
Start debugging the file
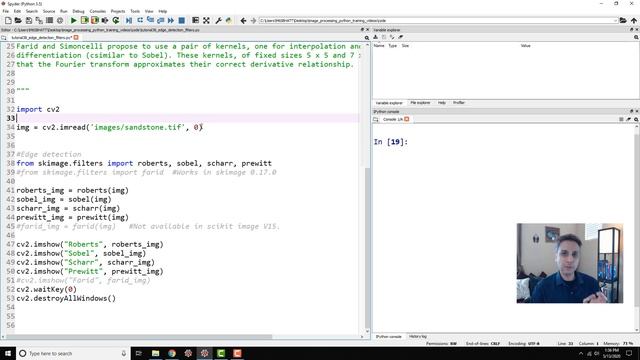[x=129, y=20]
